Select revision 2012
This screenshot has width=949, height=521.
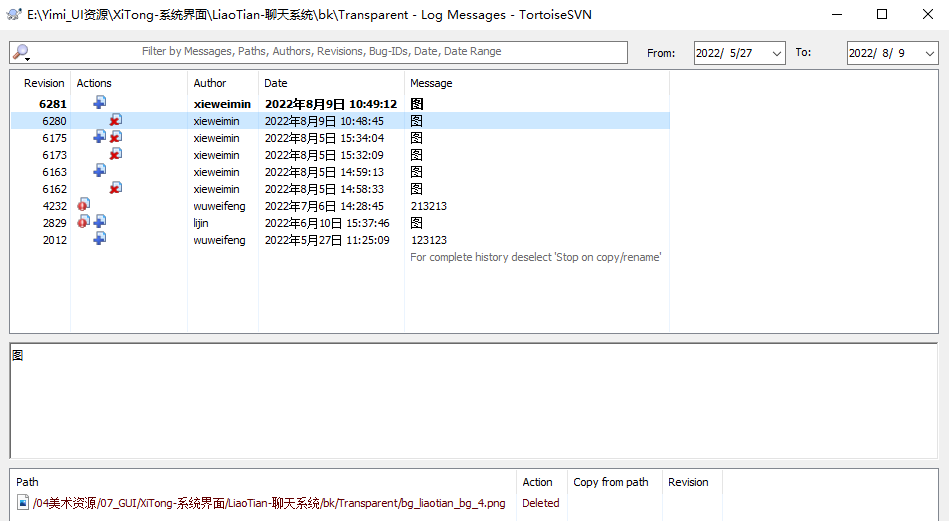click(x=340, y=240)
